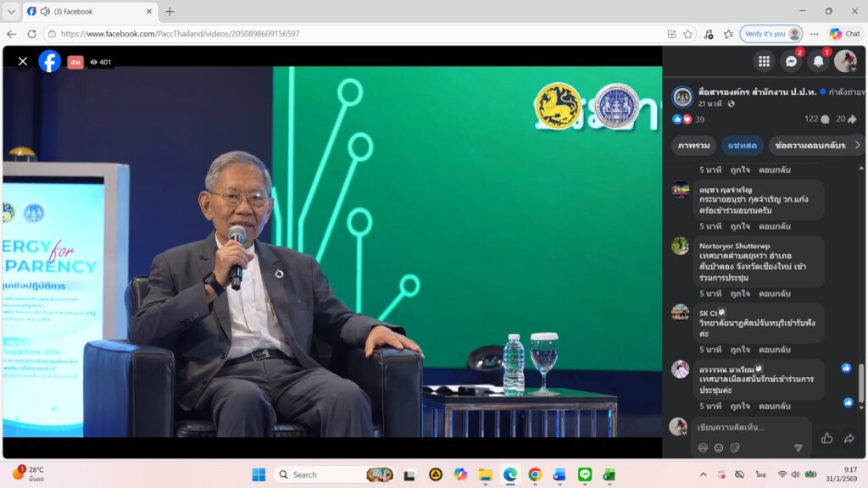
Task: Open the Facebook apps grid menu
Action: 764,61
